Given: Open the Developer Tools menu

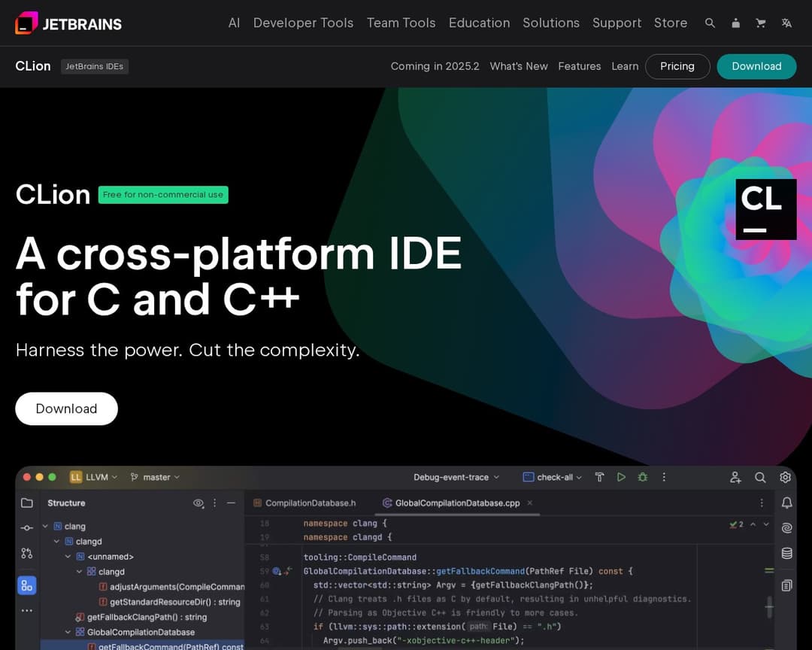Looking at the screenshot, I should (x=304, y=23).
